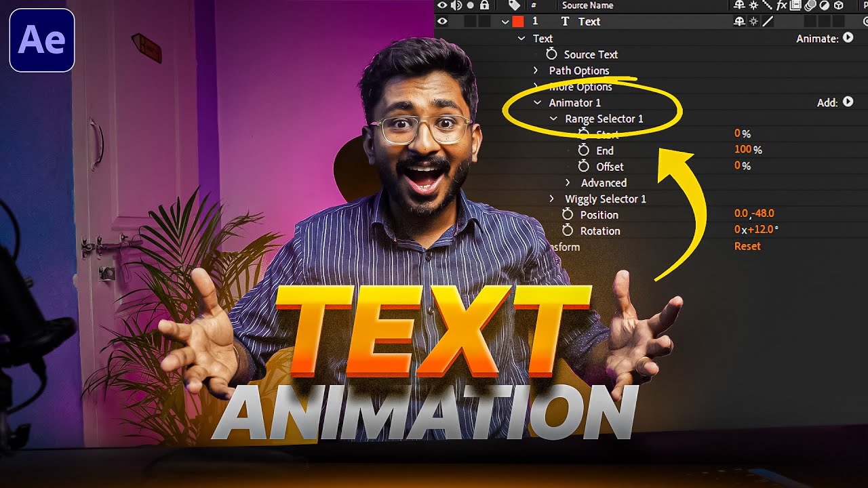
Task: Click the Quality diagonal-line header icon
Action: pyautogui.click(x=768, y=5)
